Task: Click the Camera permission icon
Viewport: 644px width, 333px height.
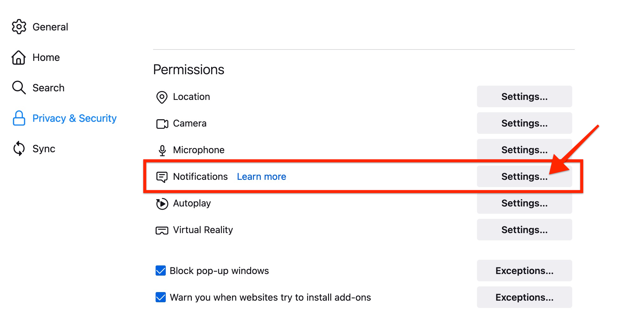Action: pos(162,124)
